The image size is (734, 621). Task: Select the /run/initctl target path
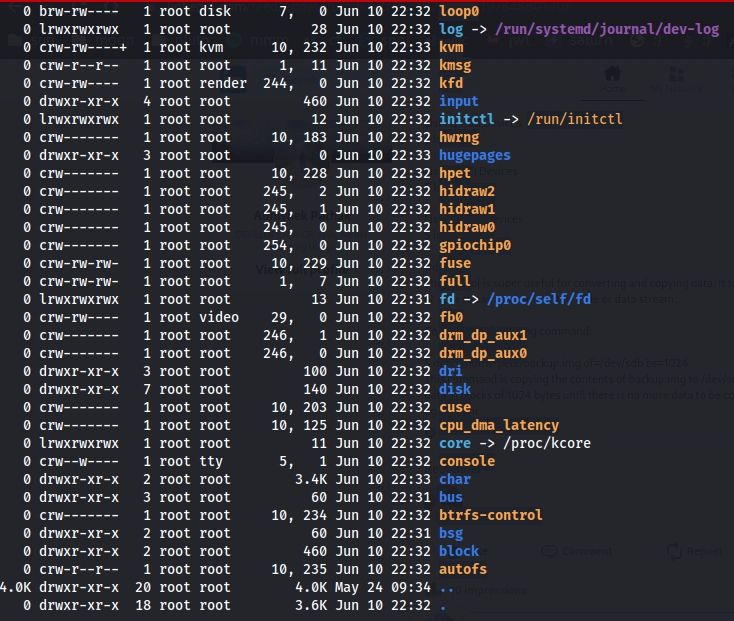coord(575,119)
